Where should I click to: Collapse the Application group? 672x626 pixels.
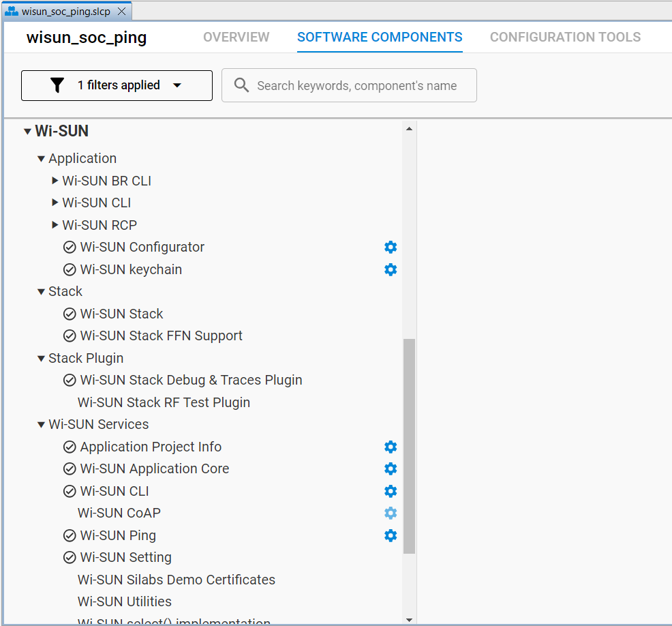[41, 159]
